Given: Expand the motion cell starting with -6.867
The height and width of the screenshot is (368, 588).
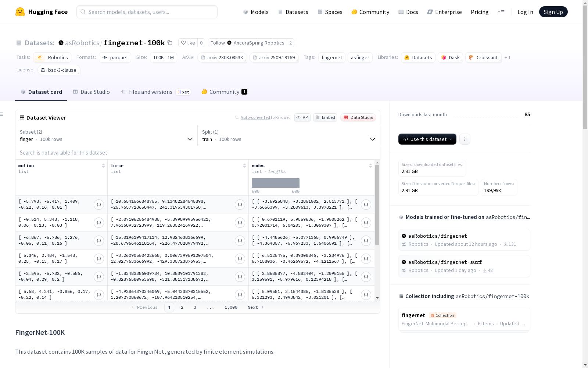Looking at the screenshot, I should pyautogui.click(x=99, y=241).
